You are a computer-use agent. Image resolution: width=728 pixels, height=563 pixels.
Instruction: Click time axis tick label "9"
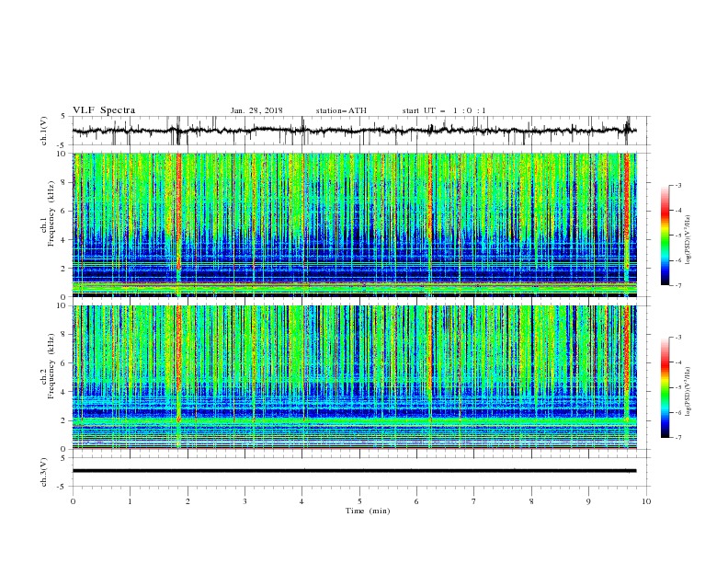(x=588, y=501)
